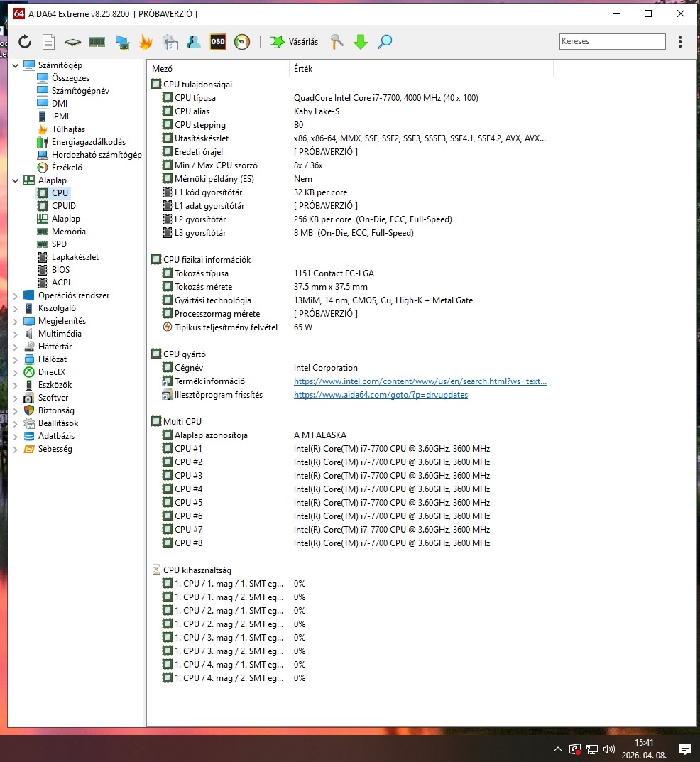Select the Alaplap azonosítója row

350,435
